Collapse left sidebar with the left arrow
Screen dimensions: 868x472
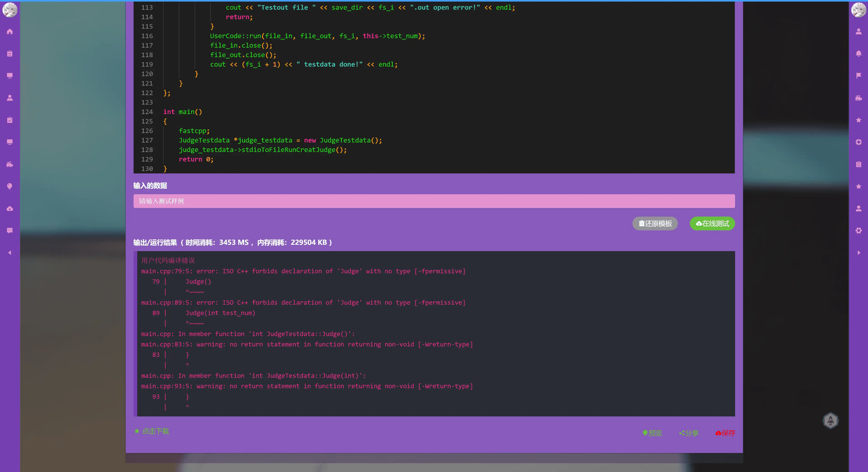tap(10, 252)
